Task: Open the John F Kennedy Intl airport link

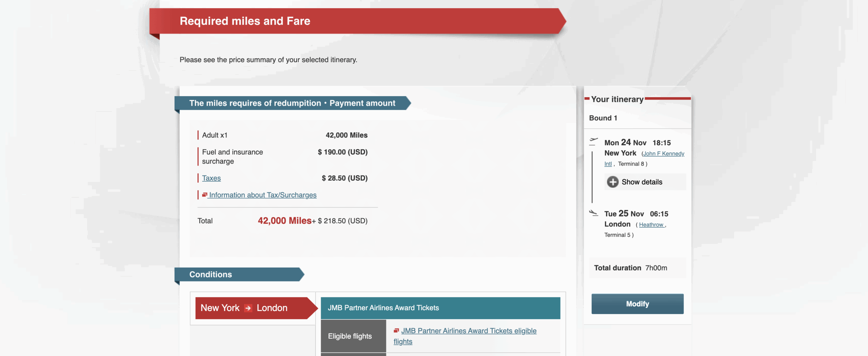Action: pyautogui.click(x=663, y=153)
